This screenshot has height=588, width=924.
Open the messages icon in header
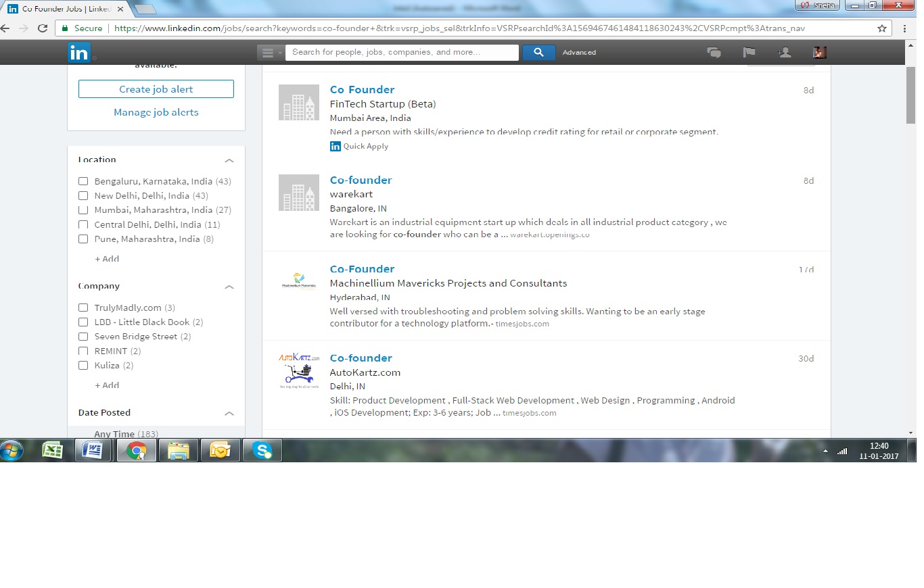pos(714,53)
